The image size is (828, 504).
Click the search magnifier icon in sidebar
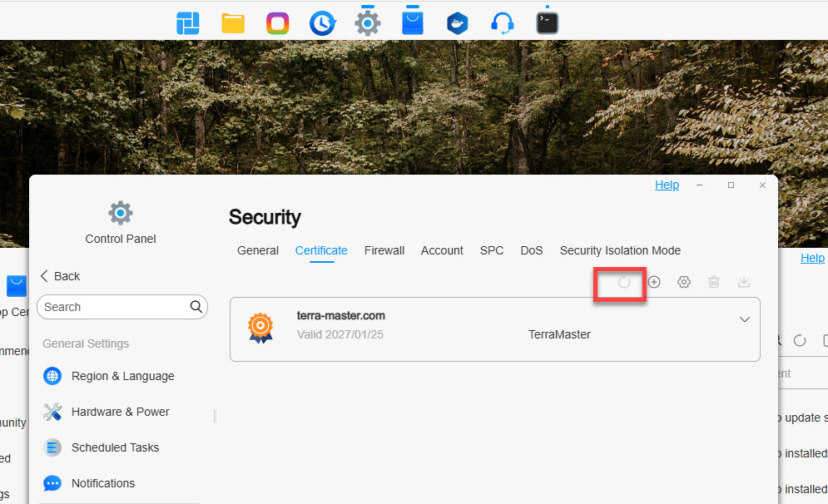pos(196,307)
